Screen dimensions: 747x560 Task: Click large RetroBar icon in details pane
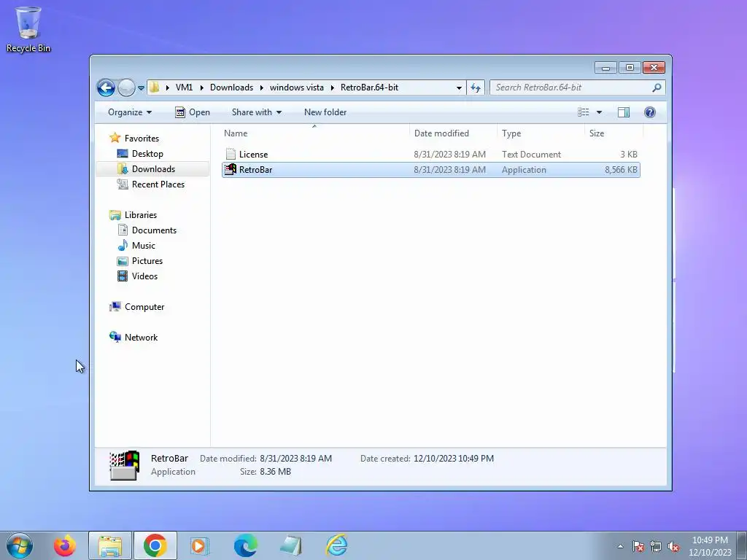click(124, 465)
